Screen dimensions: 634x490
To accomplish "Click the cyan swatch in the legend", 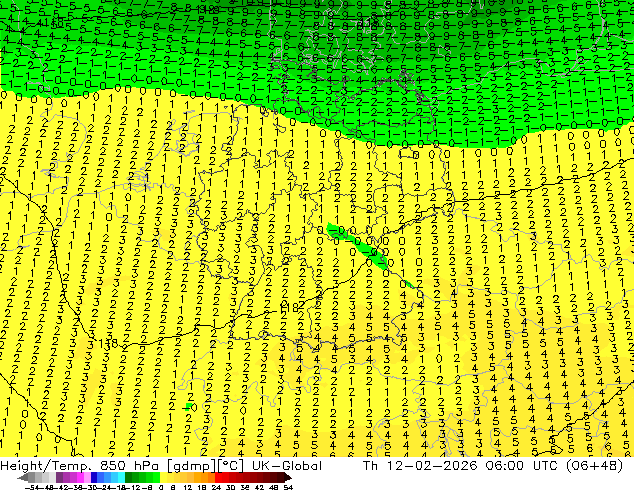I will 121,477.
